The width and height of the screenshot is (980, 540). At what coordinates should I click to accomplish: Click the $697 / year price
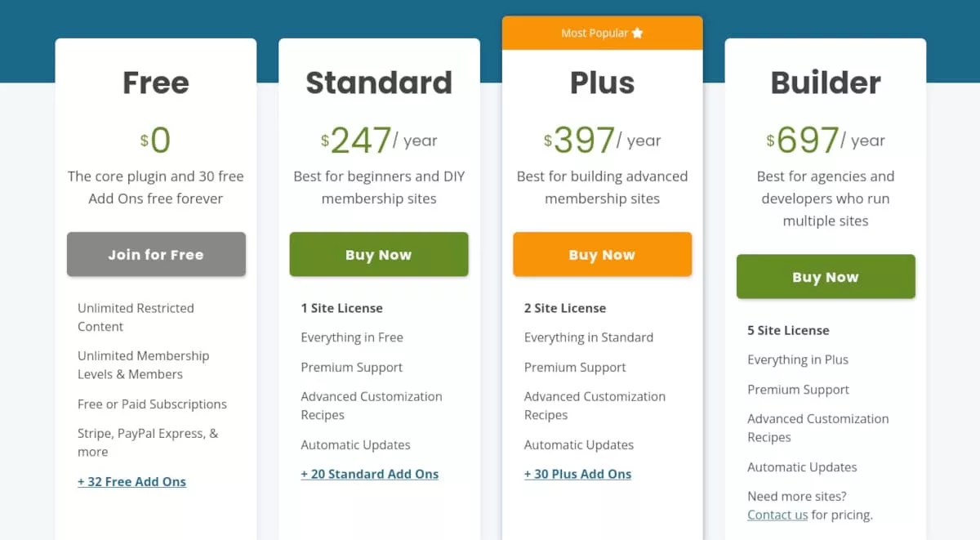(x=826, y=141)
